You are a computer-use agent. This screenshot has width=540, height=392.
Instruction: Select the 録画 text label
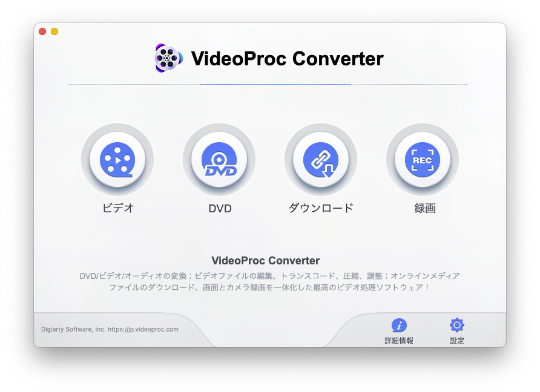[x=425, y=208]
